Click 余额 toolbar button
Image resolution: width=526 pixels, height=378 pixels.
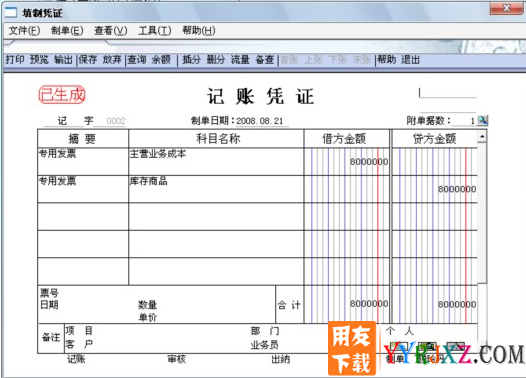click(x=161, y=60)
